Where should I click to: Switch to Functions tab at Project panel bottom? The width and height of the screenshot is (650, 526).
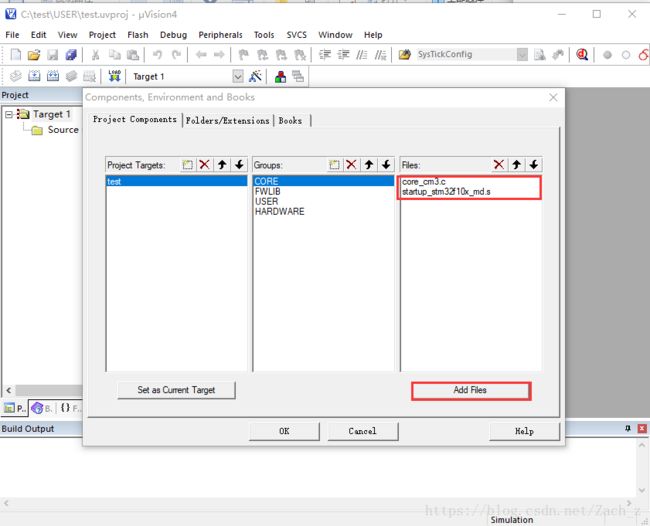click(x=70, y=408)
